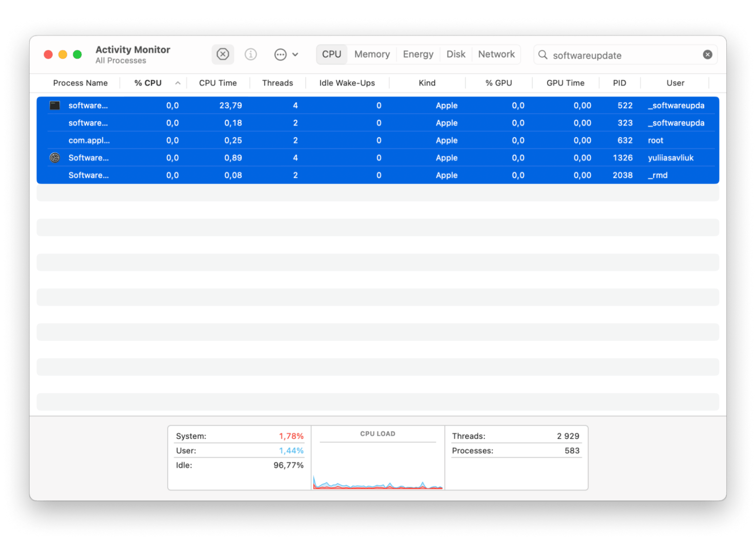Sort by % GPU column header
The height and width of the screenshot is (546, 756).
coord(499,83)
